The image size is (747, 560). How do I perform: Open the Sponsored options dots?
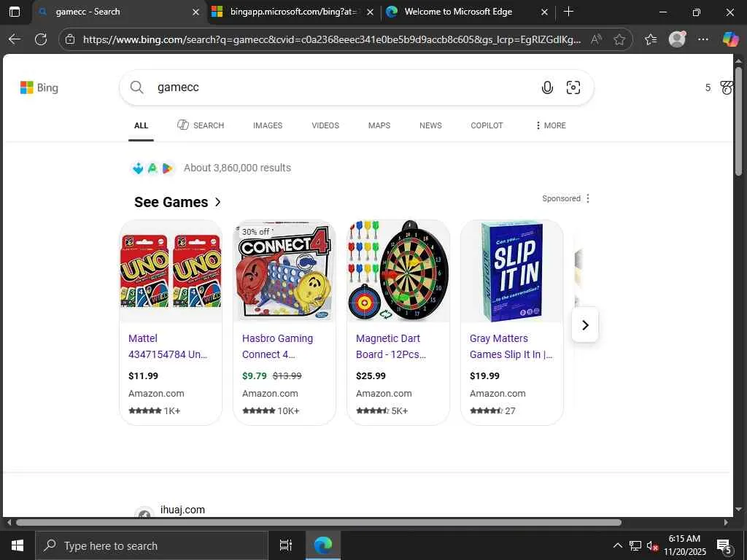click(x=588, y=198)
